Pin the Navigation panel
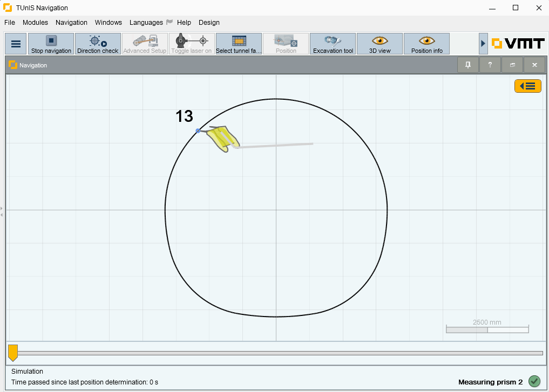This screenshot has width=549, height=392. pos(467,65)
